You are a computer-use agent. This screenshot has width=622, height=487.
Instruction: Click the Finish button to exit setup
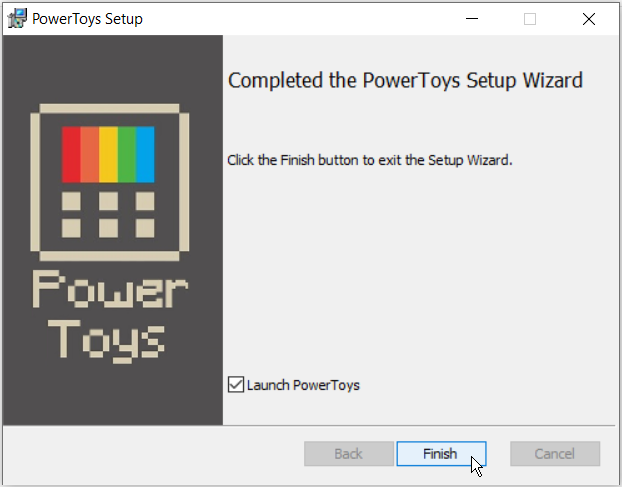[441, 454]
